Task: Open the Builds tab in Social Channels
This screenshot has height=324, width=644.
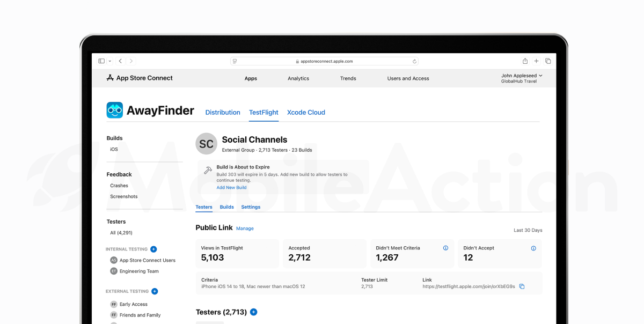Action: 226,207
